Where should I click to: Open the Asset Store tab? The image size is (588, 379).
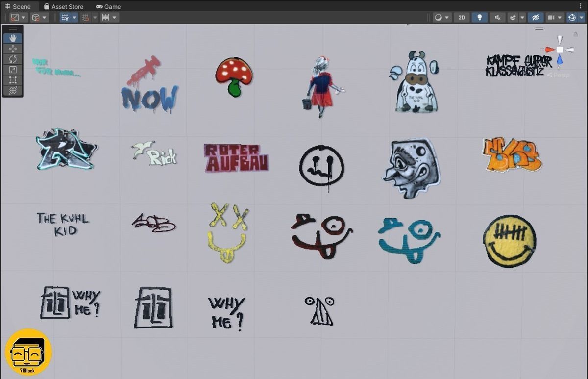pyautogui.click(x=64, y=6)
